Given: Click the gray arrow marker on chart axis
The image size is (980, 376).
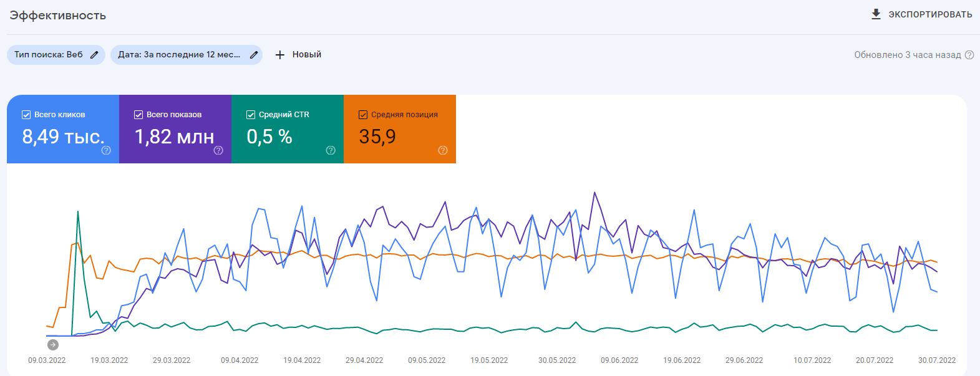Looking at the screenshot, I should [x=53, y=345].
